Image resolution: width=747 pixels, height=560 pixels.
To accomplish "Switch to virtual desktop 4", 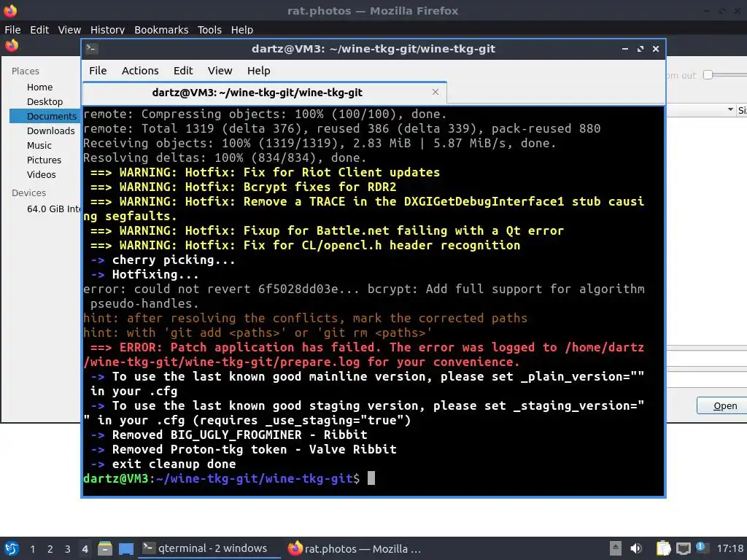I will tap(85, 549).
